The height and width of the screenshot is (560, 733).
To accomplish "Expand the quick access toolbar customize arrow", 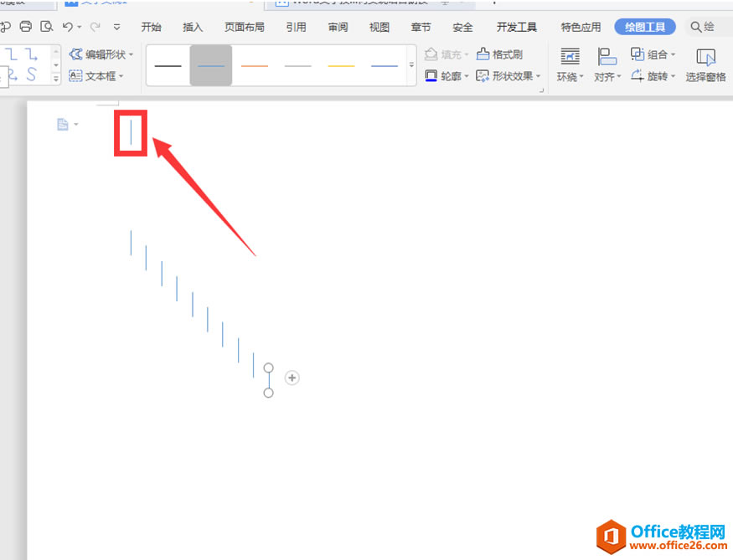I will point(117,27).
